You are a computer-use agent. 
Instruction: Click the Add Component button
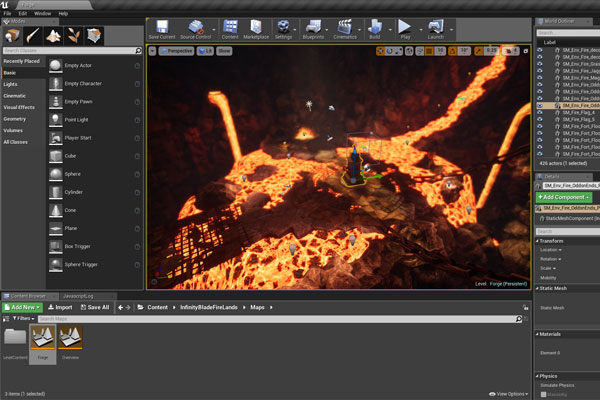pyautogui.click(x=564, y=197)
